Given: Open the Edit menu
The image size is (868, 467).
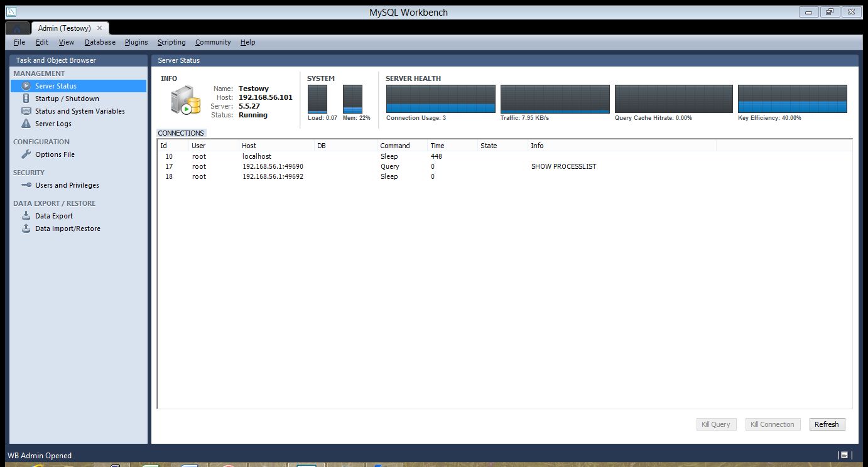Looking at the screenshot, I should (x=42, y=42).
